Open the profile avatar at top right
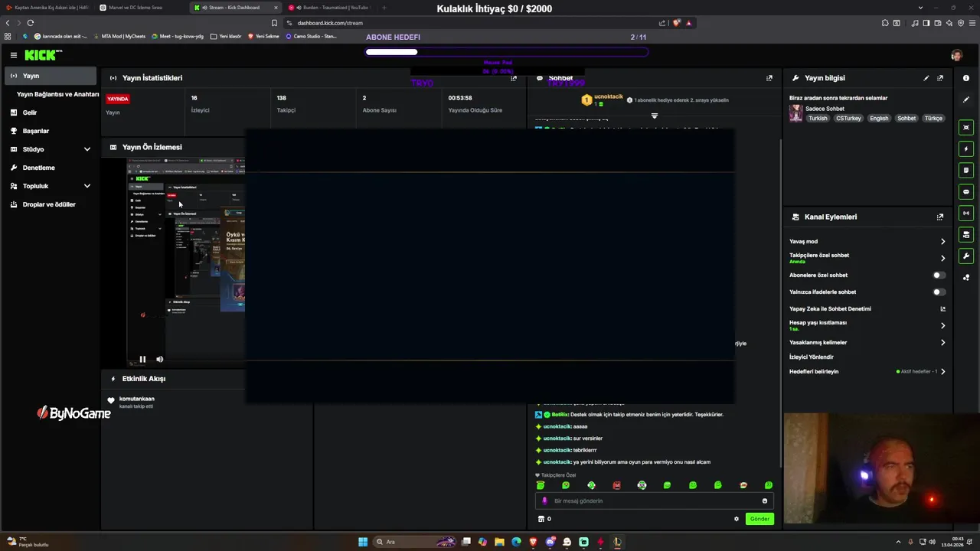This screenshot has width=980, height=551. point(956,55)
